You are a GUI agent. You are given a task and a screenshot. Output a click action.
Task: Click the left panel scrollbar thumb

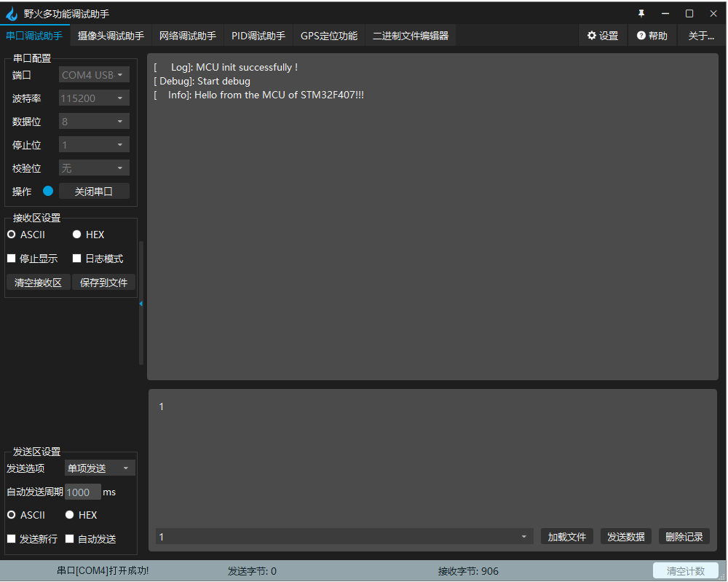pyautogui.click(x=140, y=303)
